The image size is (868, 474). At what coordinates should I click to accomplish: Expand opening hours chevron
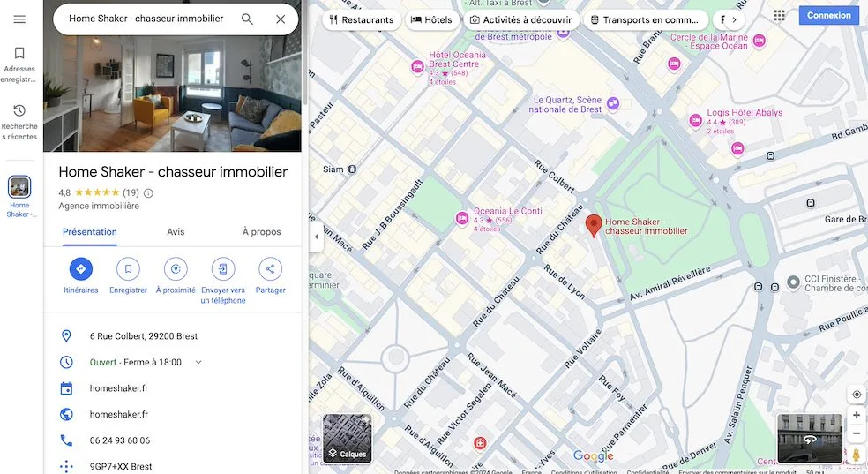(198, 362)
